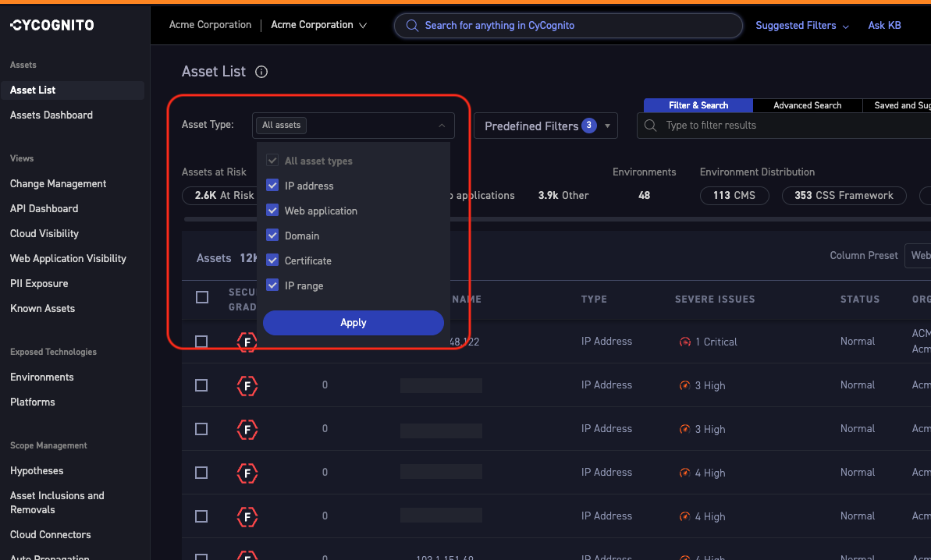The height and width of the screenshot is (560, 931).
Task: Click the 2.6K At Risk pill
Action: pyautogui.click(x=220, y=195)
